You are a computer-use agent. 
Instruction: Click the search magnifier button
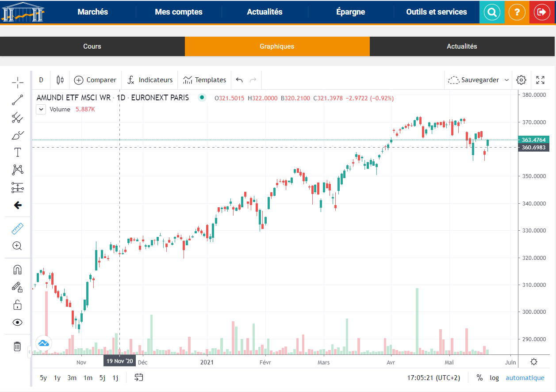pyautogui.click(x=492, y=12)
